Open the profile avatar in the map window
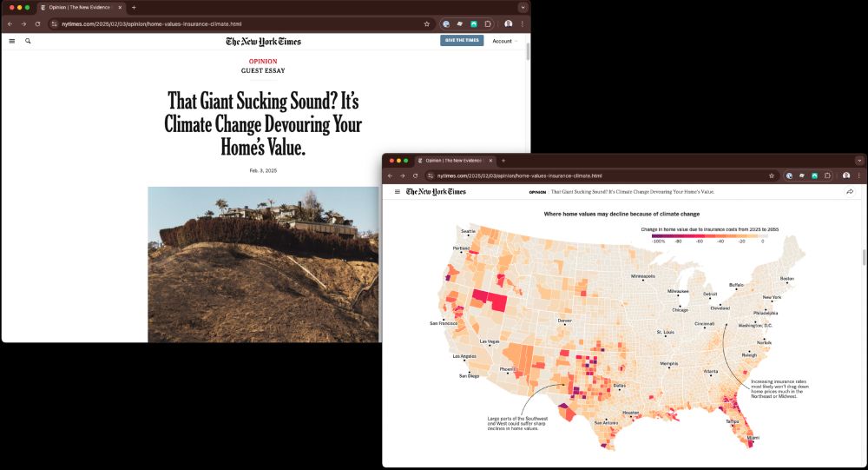 pos(846,175)
